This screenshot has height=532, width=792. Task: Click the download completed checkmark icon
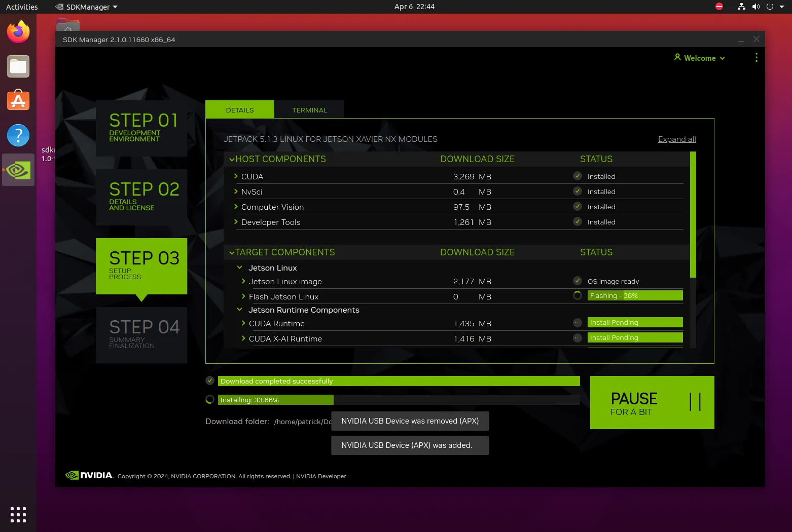pos(210,381)
